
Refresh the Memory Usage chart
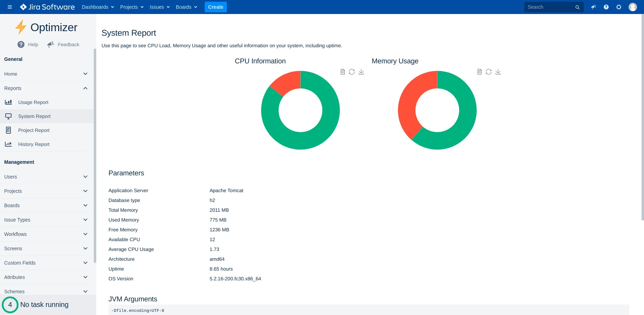[489, 72]
